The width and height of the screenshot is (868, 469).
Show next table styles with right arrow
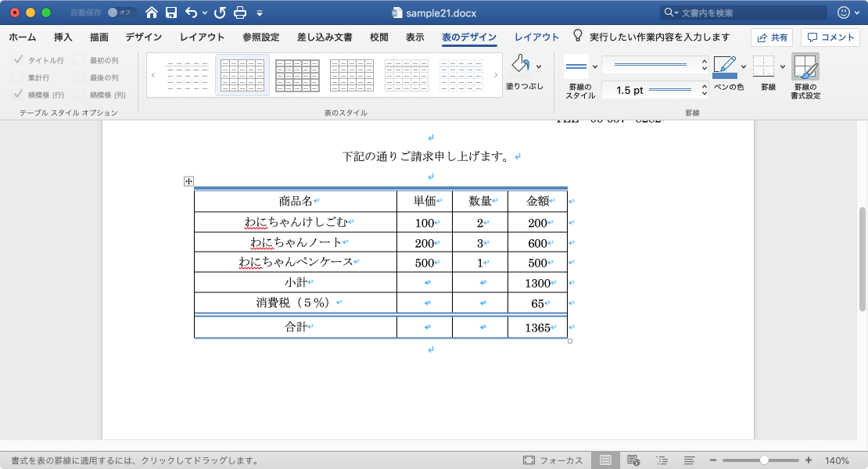click(x=496, y=75)
